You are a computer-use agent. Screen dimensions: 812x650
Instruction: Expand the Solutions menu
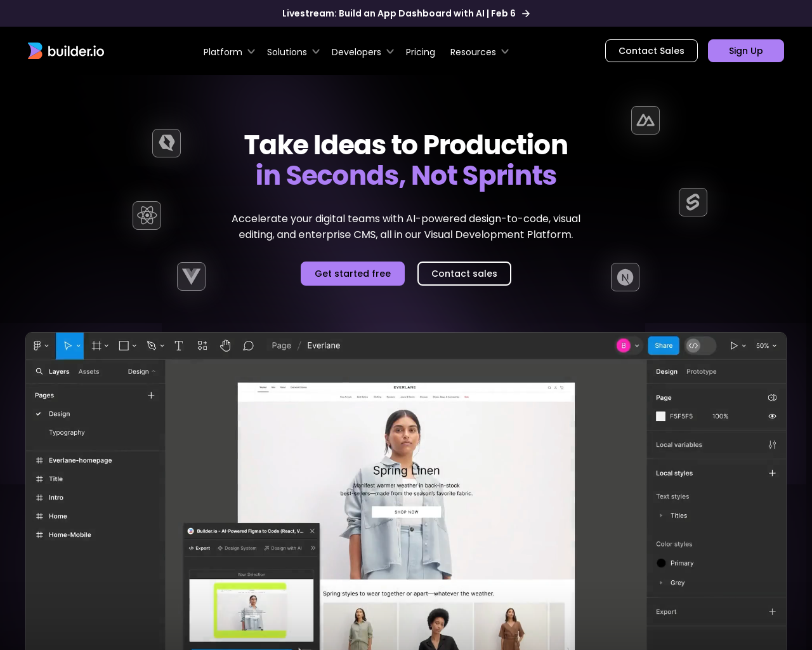pyautogui.click(x=293, y=51)
